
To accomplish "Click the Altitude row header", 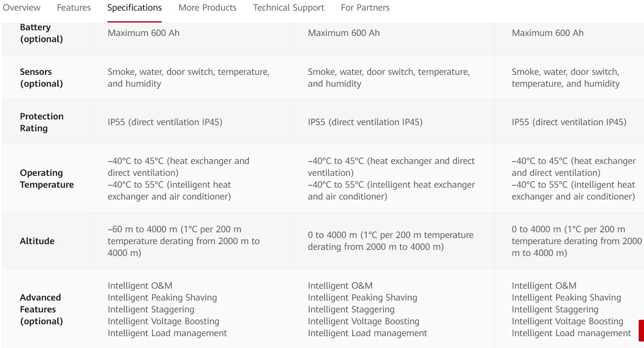I will pyautogui.click(x=37, y=241).
